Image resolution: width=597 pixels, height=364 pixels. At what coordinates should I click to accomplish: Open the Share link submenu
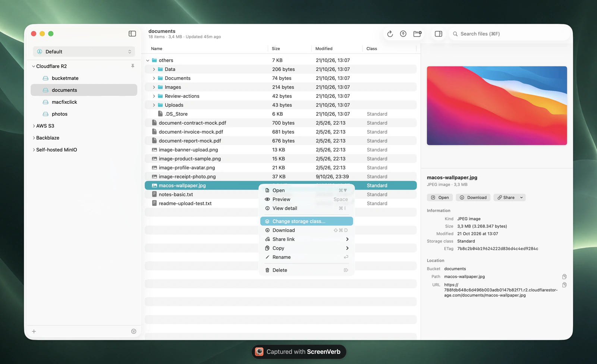tap(307, 239)
